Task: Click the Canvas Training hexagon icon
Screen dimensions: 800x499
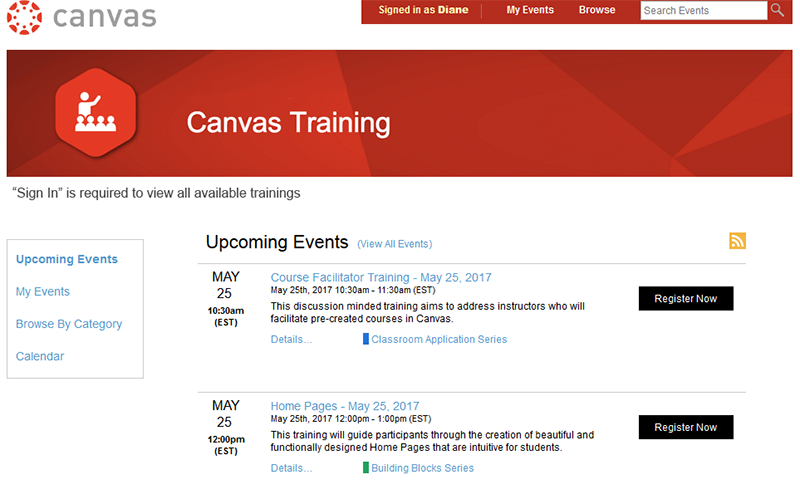Action: (96, 112)
